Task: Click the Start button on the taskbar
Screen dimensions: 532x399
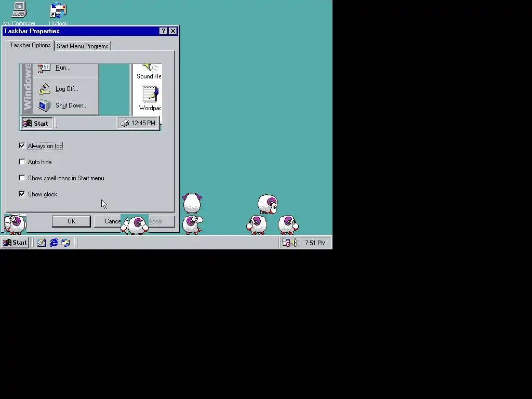Action: [15, 243]
